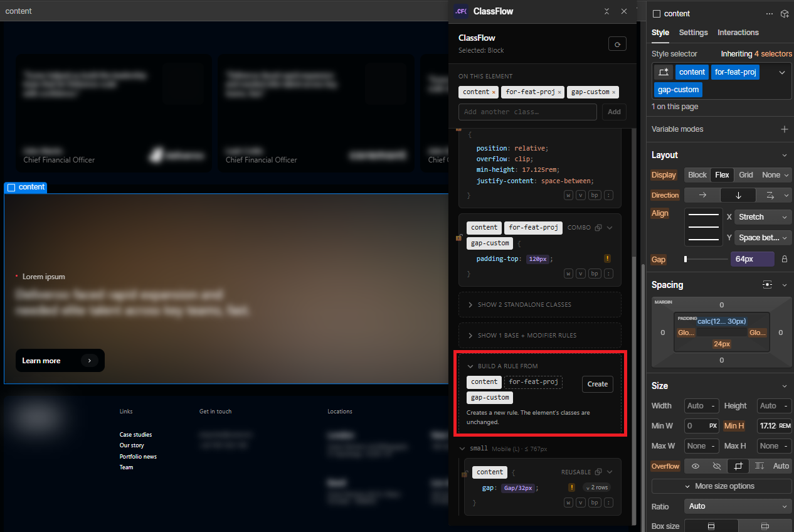Open the Ratio Auto dropdown
This screenshot has height=532, width=794.
(738, 506)
